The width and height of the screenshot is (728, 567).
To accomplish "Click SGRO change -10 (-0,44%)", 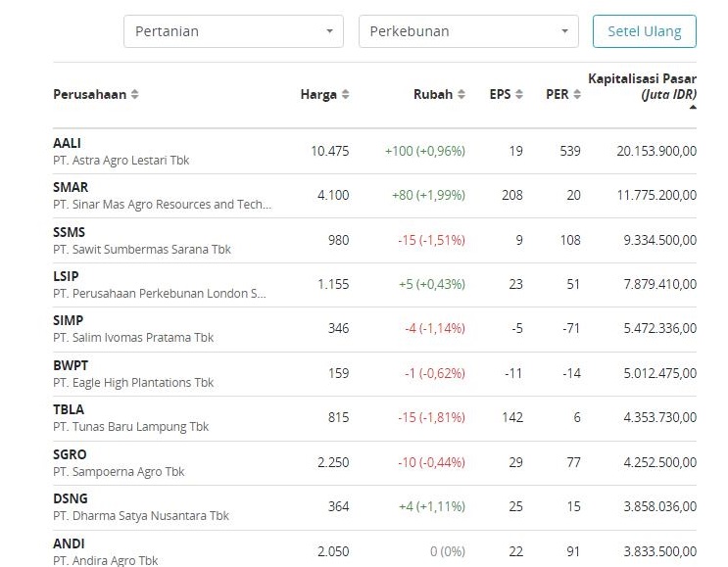I will pyautogui.click(x=431, y=462).
